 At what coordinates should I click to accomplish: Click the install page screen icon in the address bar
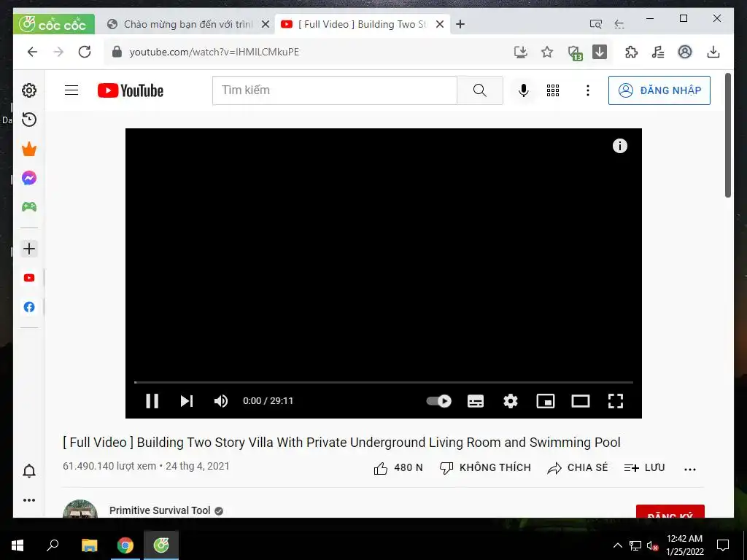521,52
